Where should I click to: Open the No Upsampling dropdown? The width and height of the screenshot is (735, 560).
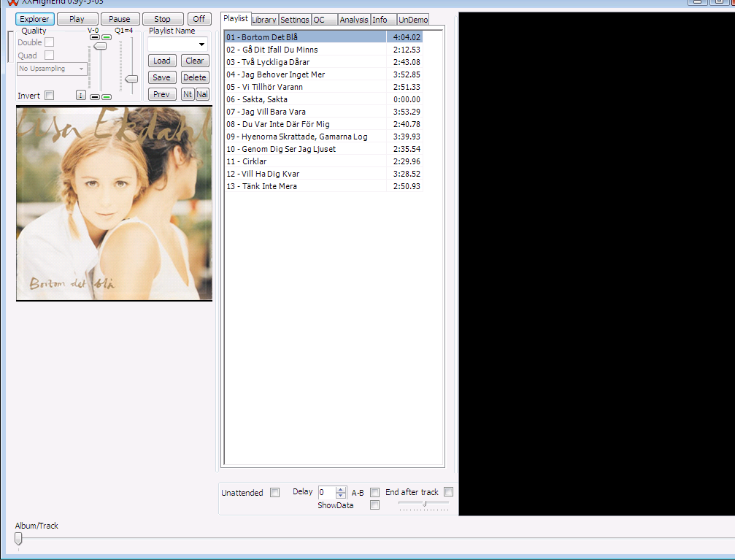tap(53, 69)
